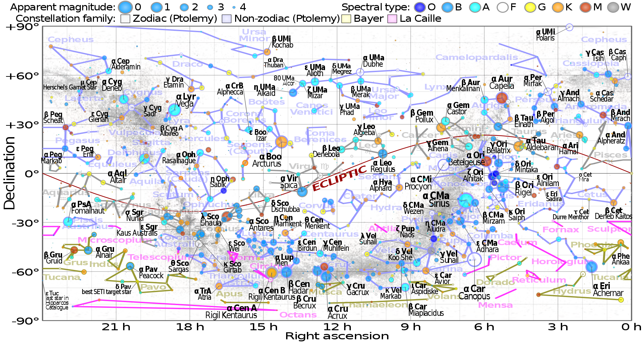The height and width of the screenshot is (342, 644).
Task: Select the orange Pollux star marker
Action: point(441,127)
